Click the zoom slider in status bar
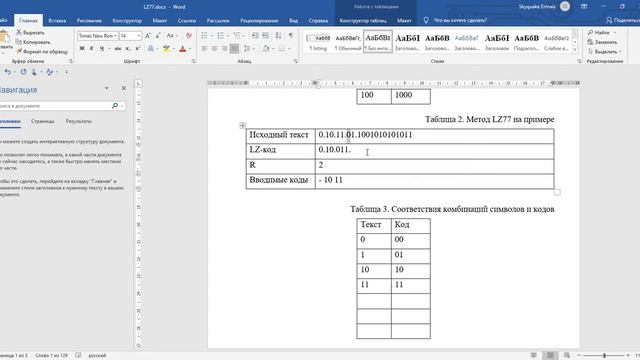640x360 pixels. [604, 356]
